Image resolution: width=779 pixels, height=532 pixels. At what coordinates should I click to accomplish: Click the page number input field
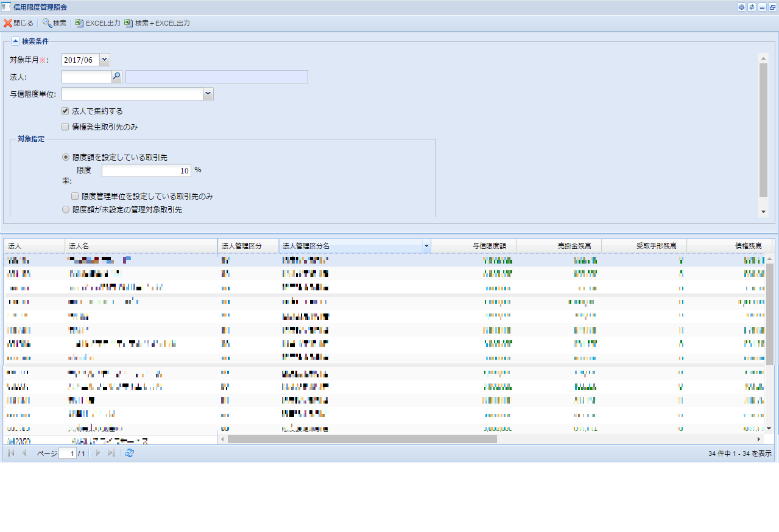coord(68,453)
